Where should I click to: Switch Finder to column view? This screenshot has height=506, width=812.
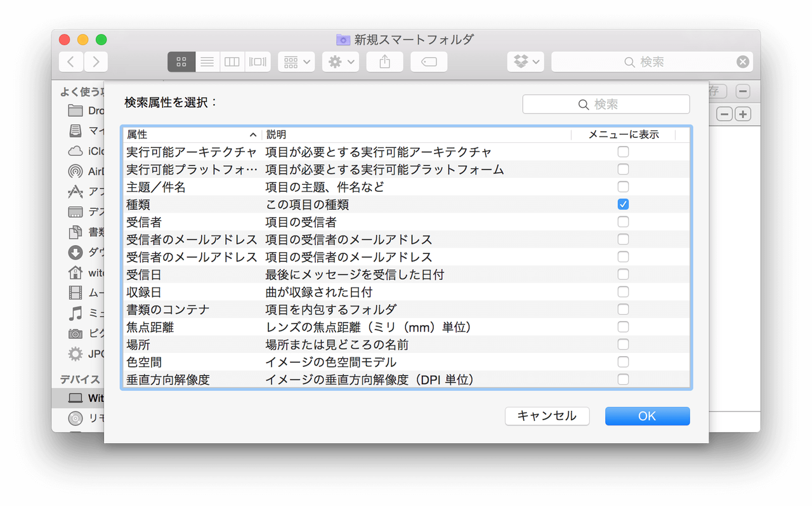[x=232, y=62]
